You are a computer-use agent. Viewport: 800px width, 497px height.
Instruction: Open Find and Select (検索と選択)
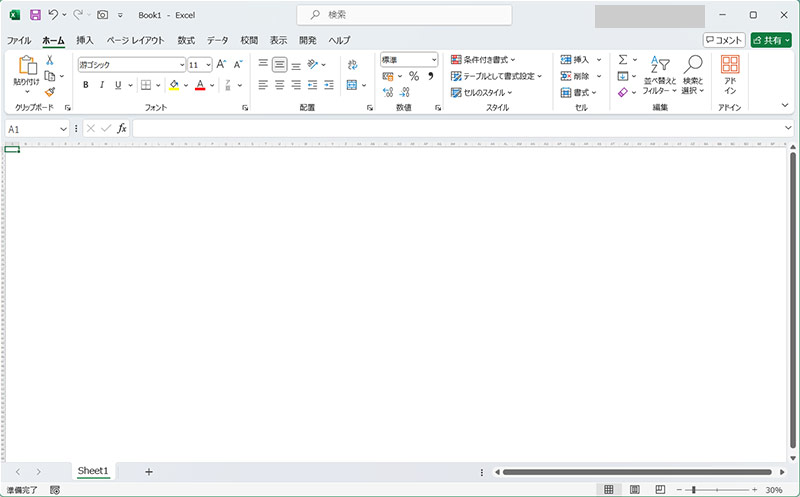(693, 74)
